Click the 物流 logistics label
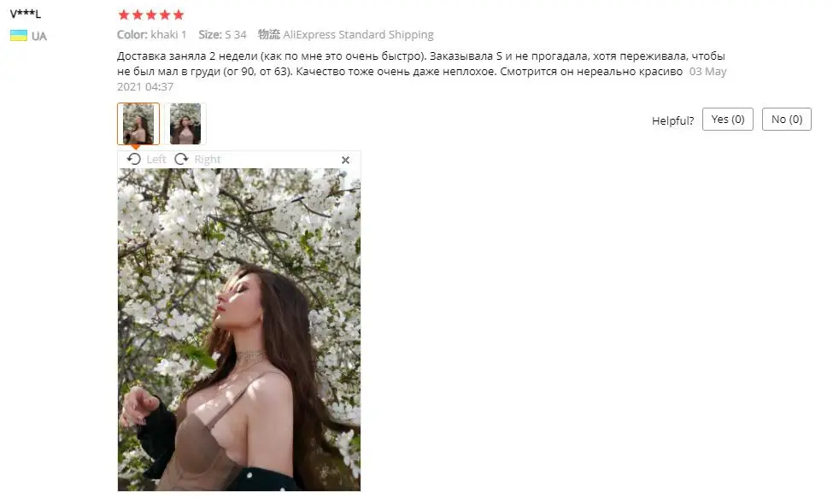The height and width of the screenshot is (504, 833). pyautogui.click(x=269, y=34)
